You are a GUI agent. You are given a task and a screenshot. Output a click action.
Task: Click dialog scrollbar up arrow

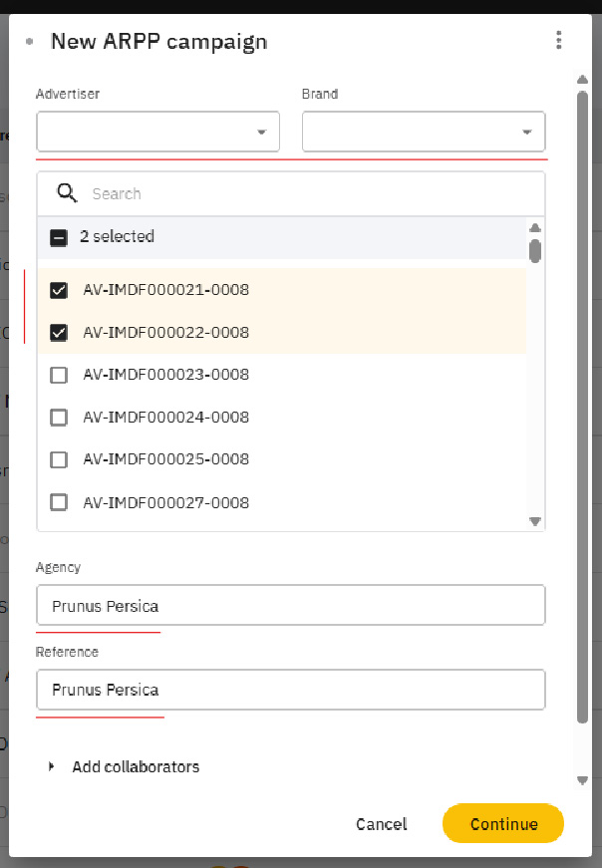pos(582,80)
